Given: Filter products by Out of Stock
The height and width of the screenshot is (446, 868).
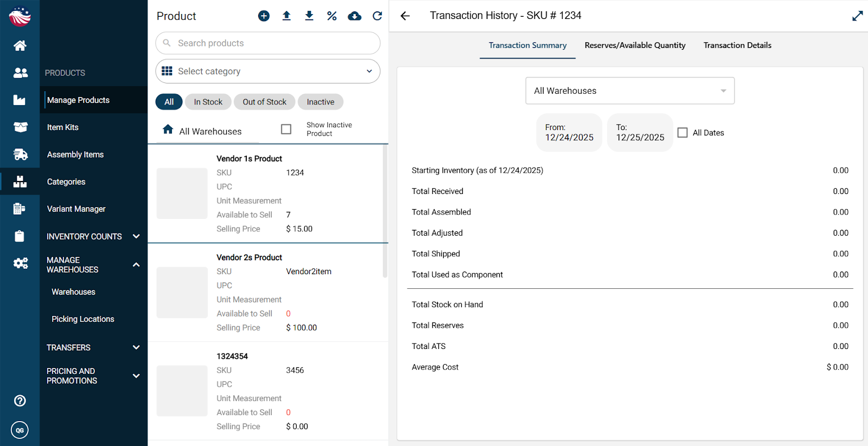Looking at the screenshot, I should pyautogui.click(x=265, y=102).
